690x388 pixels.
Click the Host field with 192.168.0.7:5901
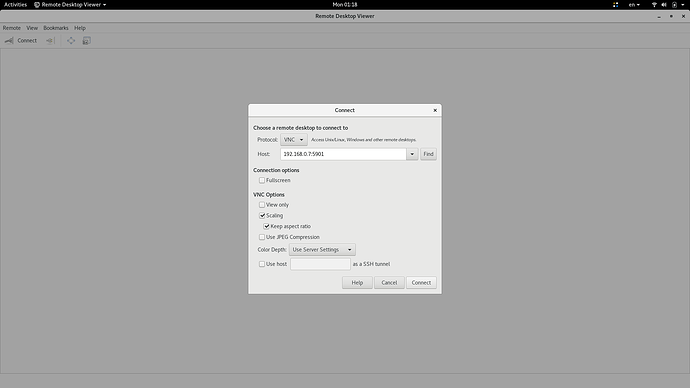tap(343, 154)
